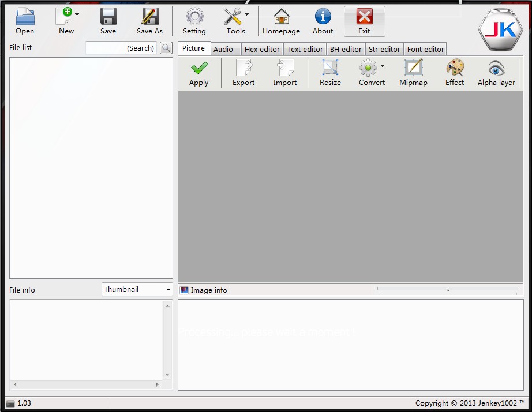Click File info horizontal scroll left arrow

coord(15,384)
